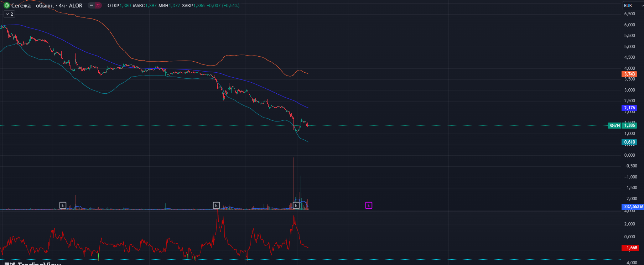Image resolution: width=644 pixels, height=265 pixels.
Task: Select the МАКС 1,397 high value
Action: [145, 5]
